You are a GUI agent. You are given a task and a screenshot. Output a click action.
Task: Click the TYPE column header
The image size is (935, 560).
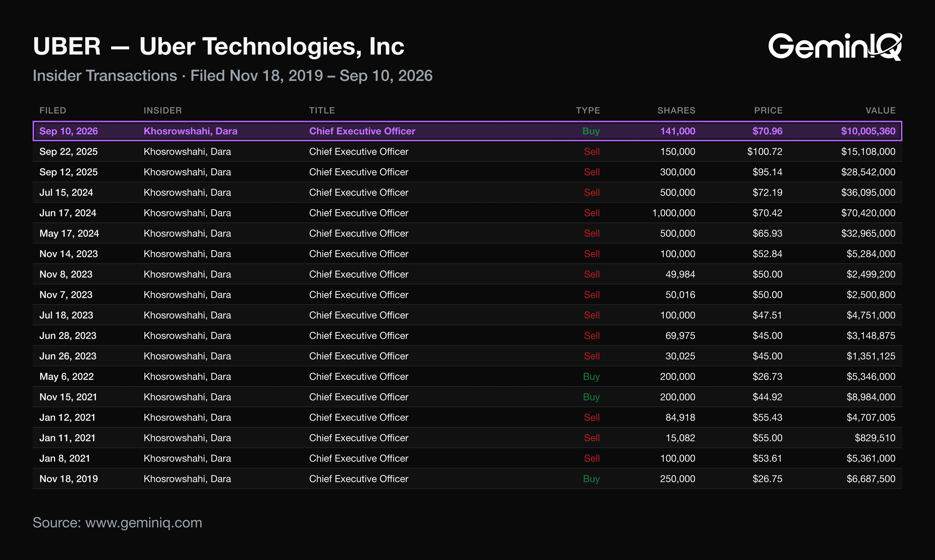point(588,111)
